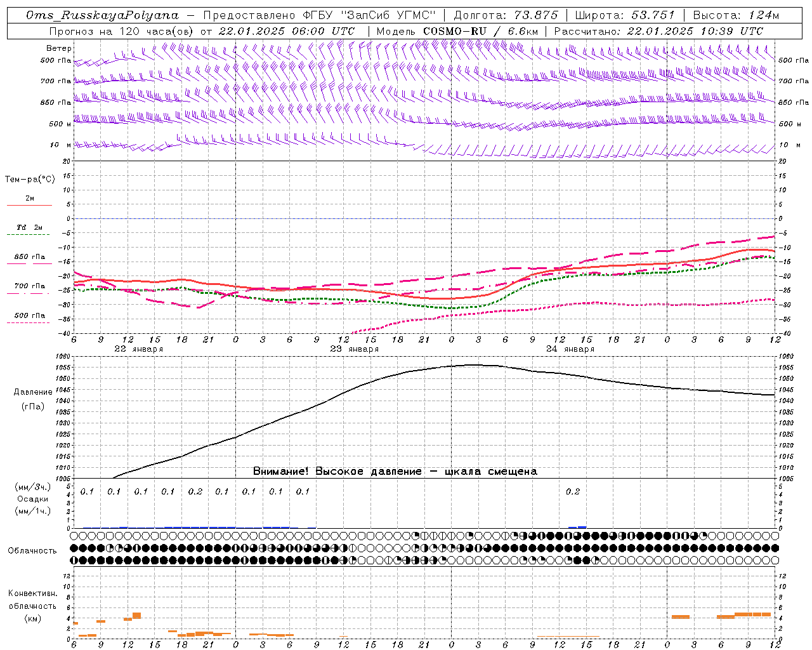Screen dimensions: 812x650
Task: Click the Осадки precipitation label
Action: (32, 499)
